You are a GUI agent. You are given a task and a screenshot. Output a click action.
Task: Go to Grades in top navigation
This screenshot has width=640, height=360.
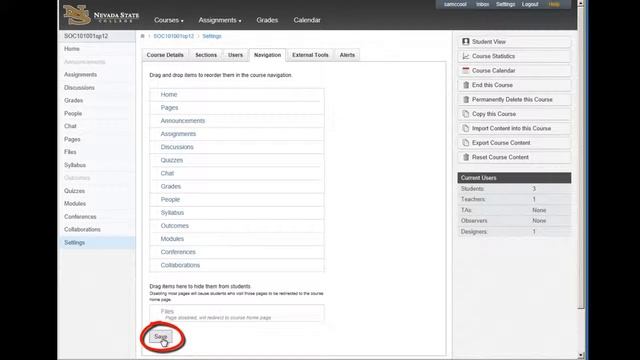click(267, 20)
